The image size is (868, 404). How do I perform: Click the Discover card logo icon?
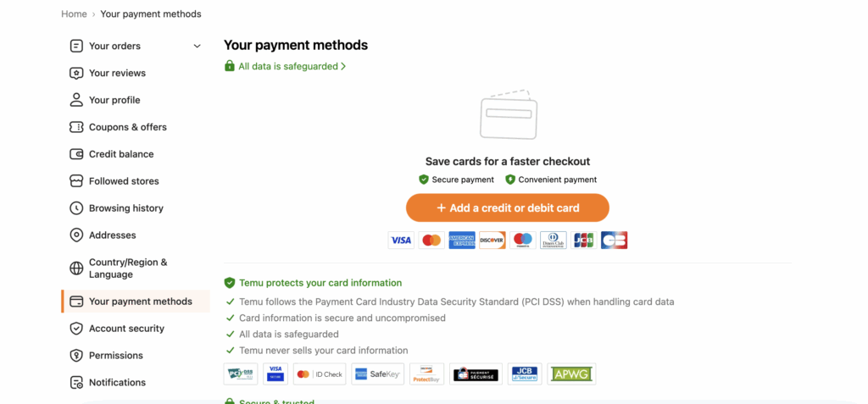point(492,241)
